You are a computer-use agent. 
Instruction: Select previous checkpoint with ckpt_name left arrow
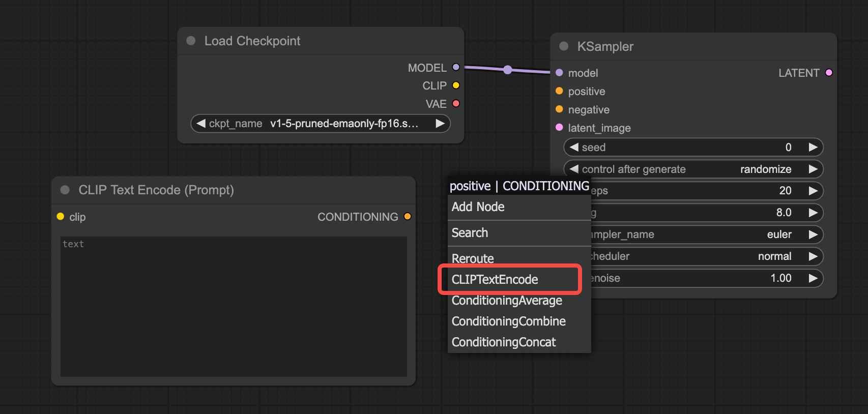pos(200,123)
